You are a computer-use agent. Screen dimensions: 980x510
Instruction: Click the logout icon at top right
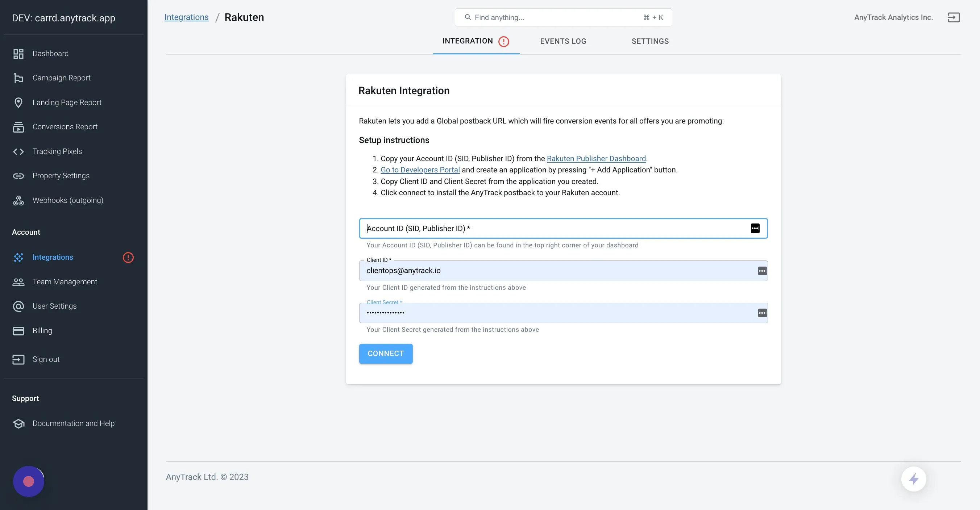click(954, 17)
